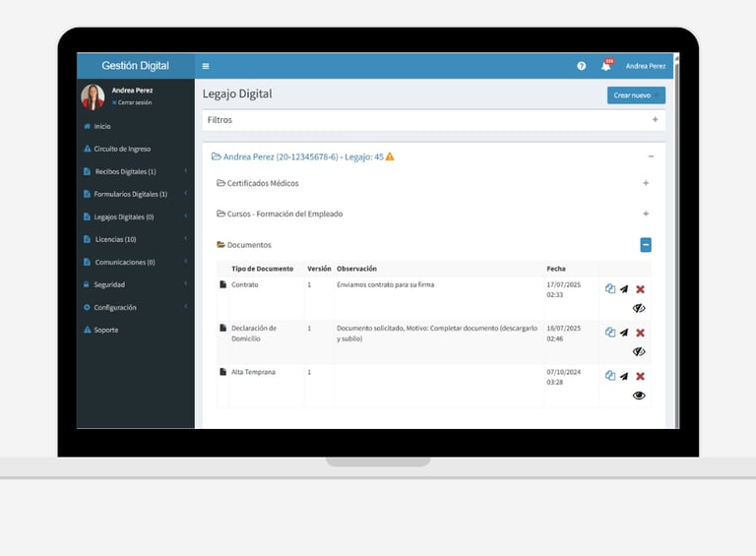Click the Declaración de Domicilio file icon
The image size is (756, 556).
click(x=222, y=328)
